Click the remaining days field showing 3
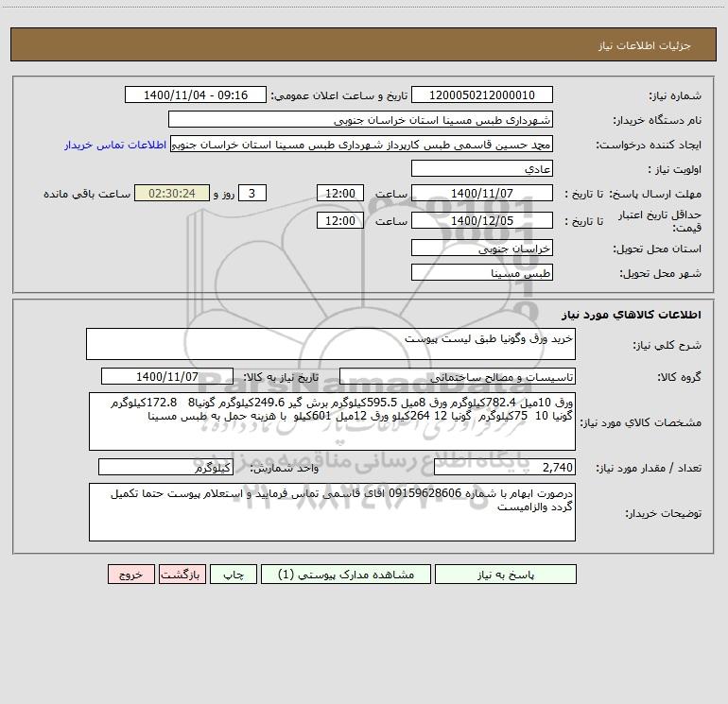Image resolution: width=728 pixels, height=704 pixels. pos(252,193)
